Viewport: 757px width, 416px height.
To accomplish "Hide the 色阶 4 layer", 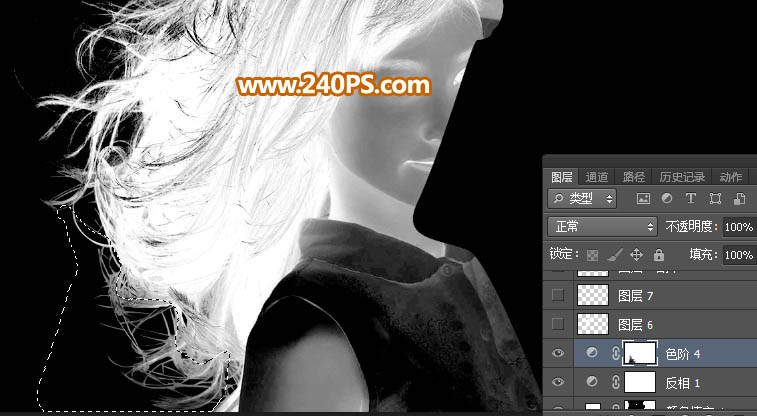I will (x=558, y=353).
